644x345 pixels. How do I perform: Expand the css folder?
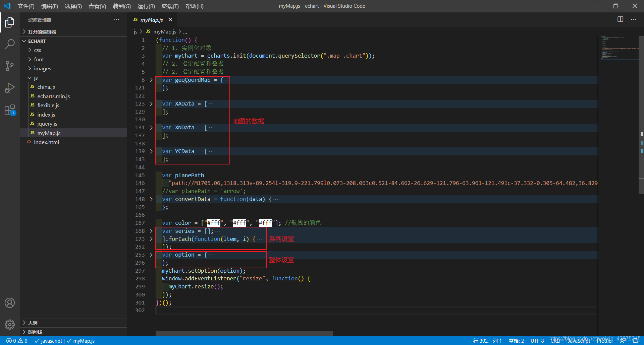coord(73,50)
